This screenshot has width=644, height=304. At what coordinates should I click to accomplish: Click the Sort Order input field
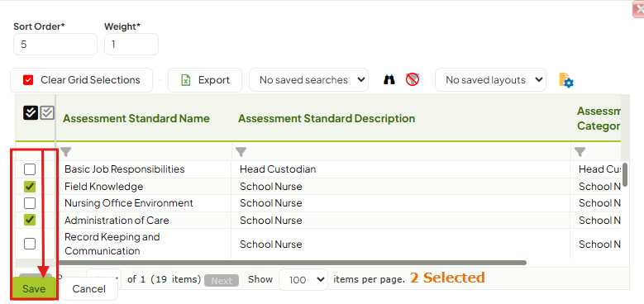(55, 45)
